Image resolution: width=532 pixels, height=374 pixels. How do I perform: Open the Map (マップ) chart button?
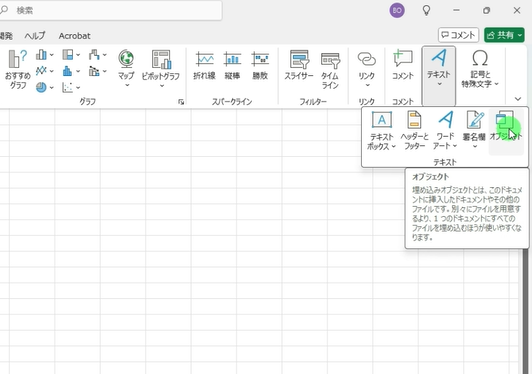(126, 69)
